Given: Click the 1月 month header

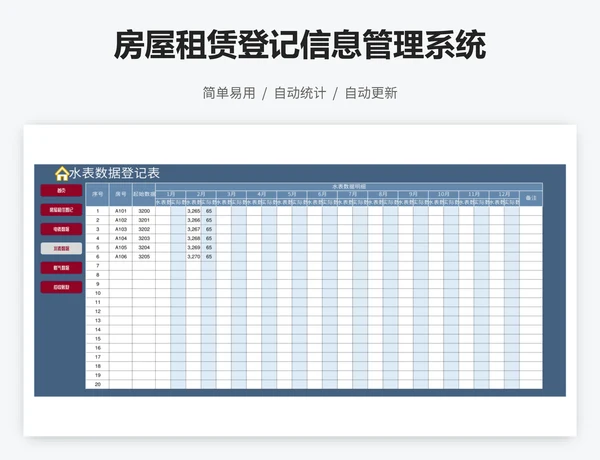Looking at the screenshot, I should click(171, 194).
